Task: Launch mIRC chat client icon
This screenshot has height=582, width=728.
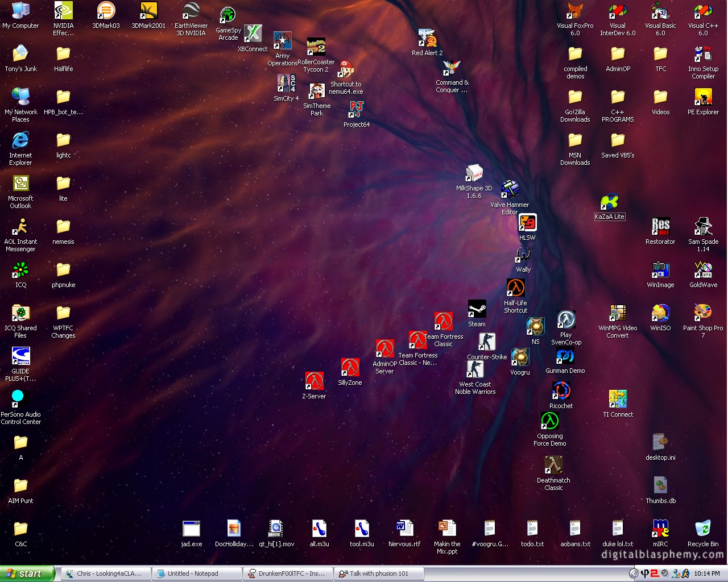Action: tap(660, 534)
